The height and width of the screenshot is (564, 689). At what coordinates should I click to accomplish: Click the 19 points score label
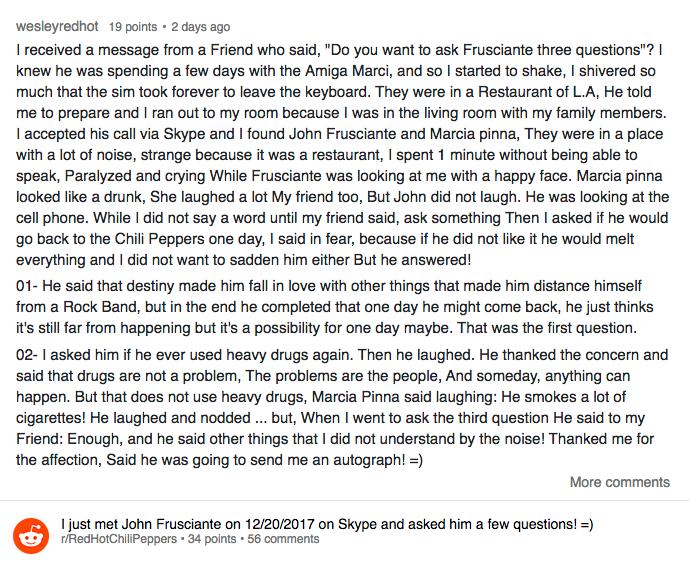tap(133, 27)
